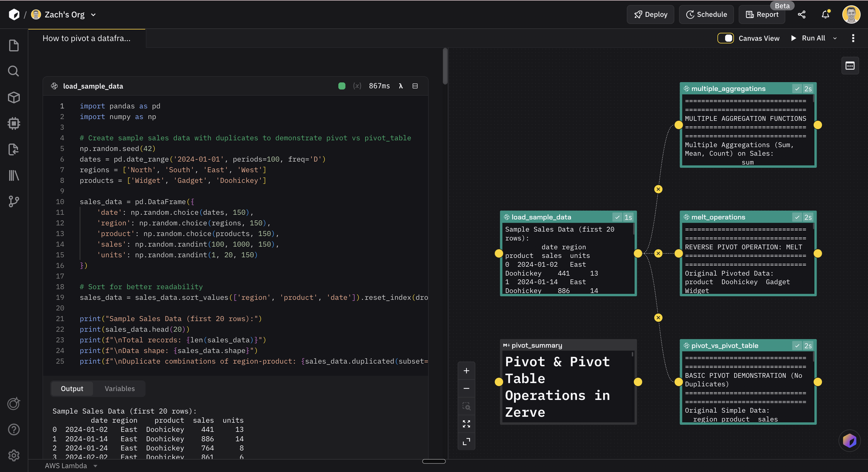868x472 pixels.
Task: Click Run All
Action: [x=808, y=38]
